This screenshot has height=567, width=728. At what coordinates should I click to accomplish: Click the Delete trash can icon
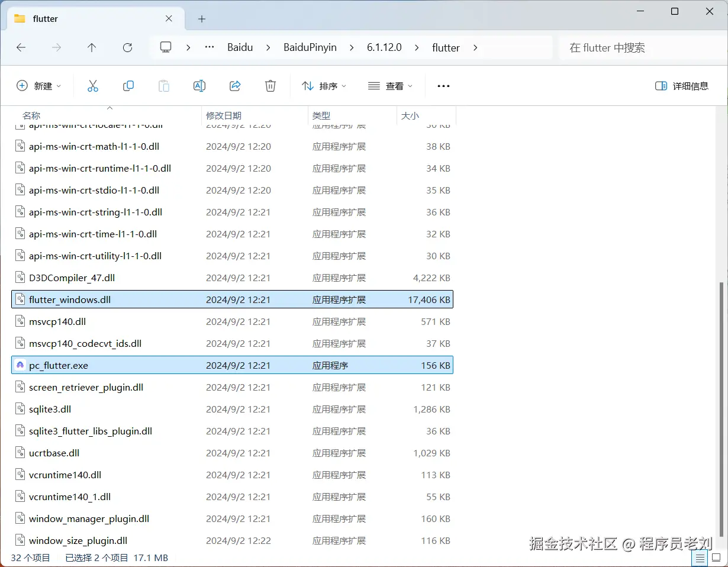coord(270,86)
